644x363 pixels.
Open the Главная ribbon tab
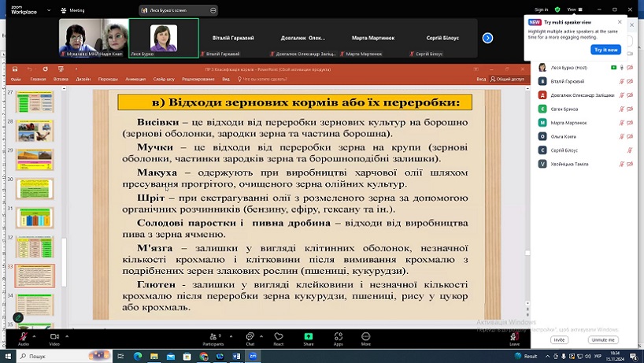(x=39, y=80)
